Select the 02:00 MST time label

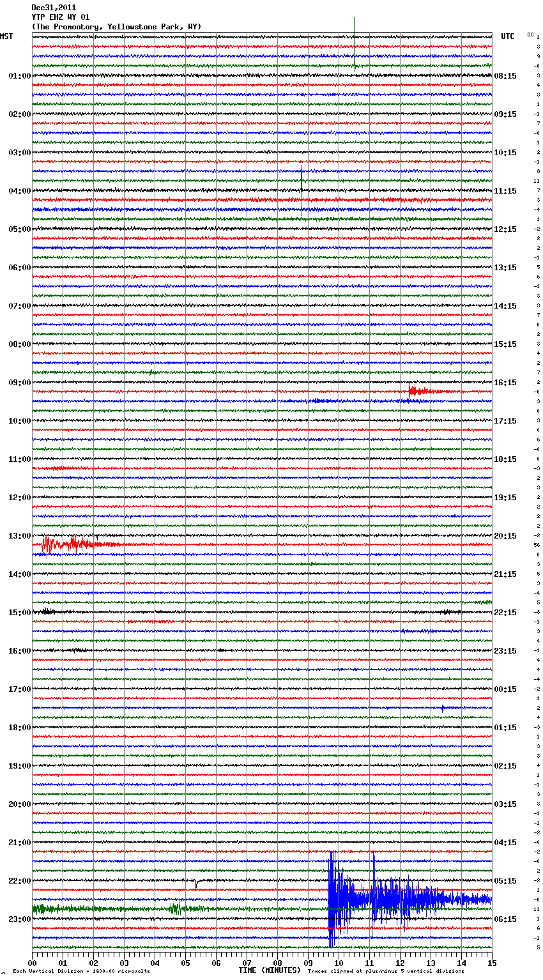pyautogui.click(x=20, y=114)
